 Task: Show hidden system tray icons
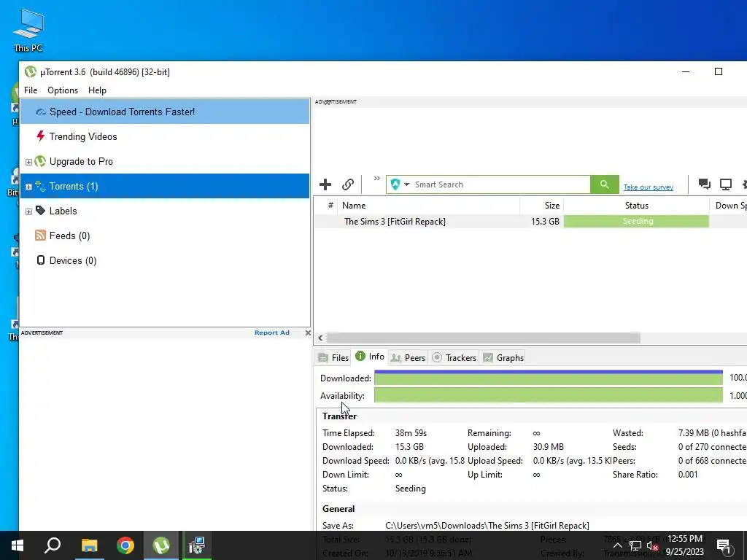point(617,545)
